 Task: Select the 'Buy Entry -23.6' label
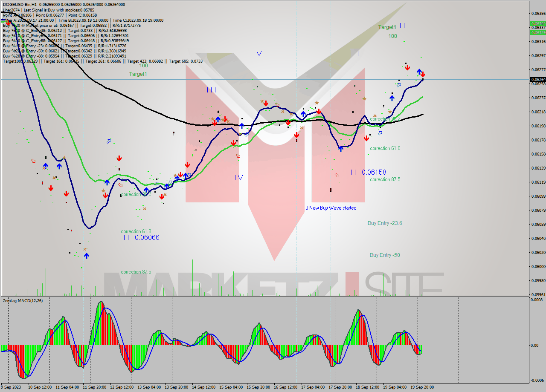pyautogui.click(x=385, y=223)
